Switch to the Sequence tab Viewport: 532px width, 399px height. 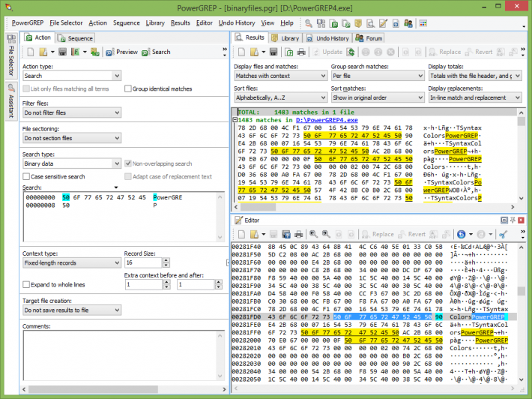tap(76, 38)
